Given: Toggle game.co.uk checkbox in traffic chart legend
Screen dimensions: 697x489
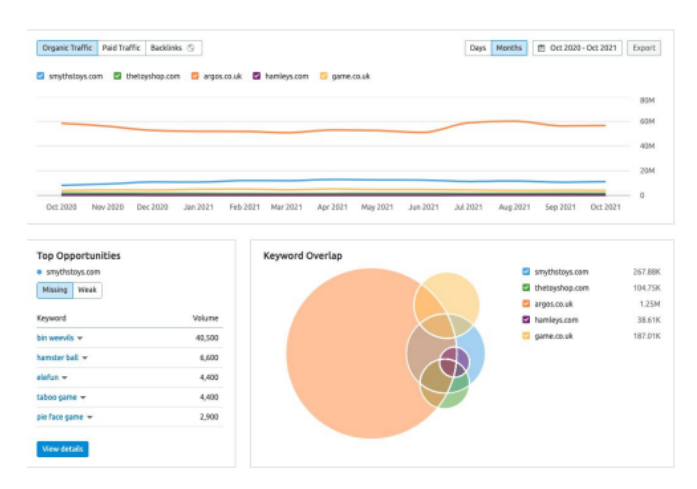Looking at the screenshot, I should click(324, 76).
